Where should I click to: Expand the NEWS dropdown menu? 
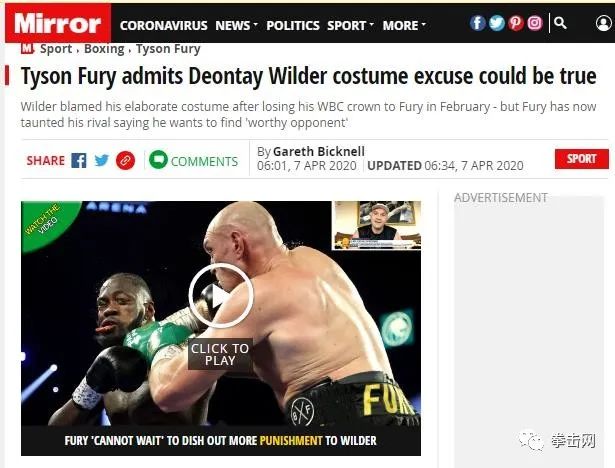click(237, 25)
